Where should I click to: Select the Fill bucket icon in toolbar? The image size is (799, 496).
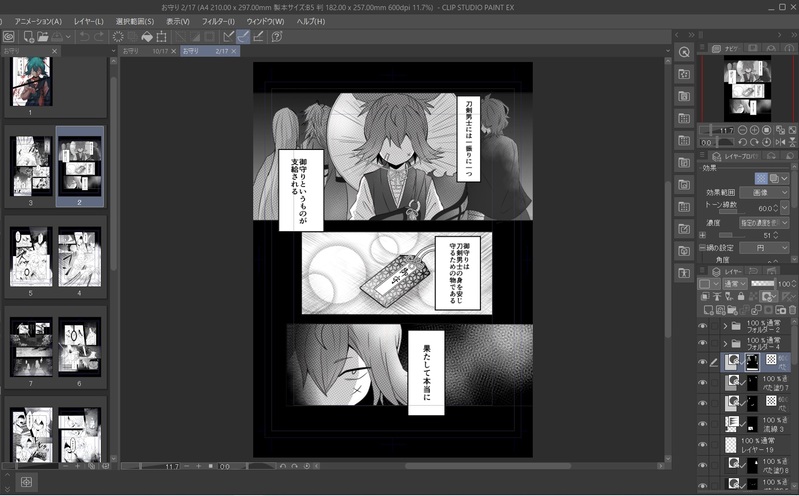(x=147, y=37)
